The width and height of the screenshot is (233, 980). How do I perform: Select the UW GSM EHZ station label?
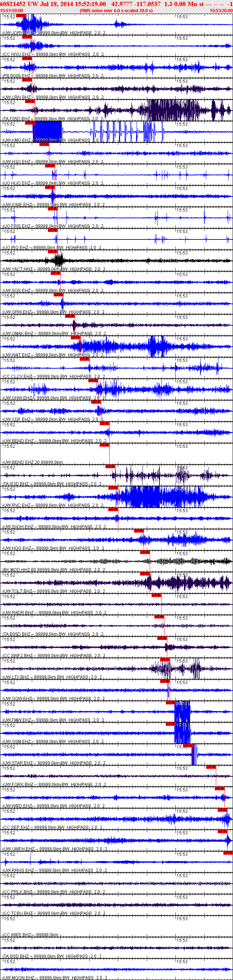click(x=53, y=742)
